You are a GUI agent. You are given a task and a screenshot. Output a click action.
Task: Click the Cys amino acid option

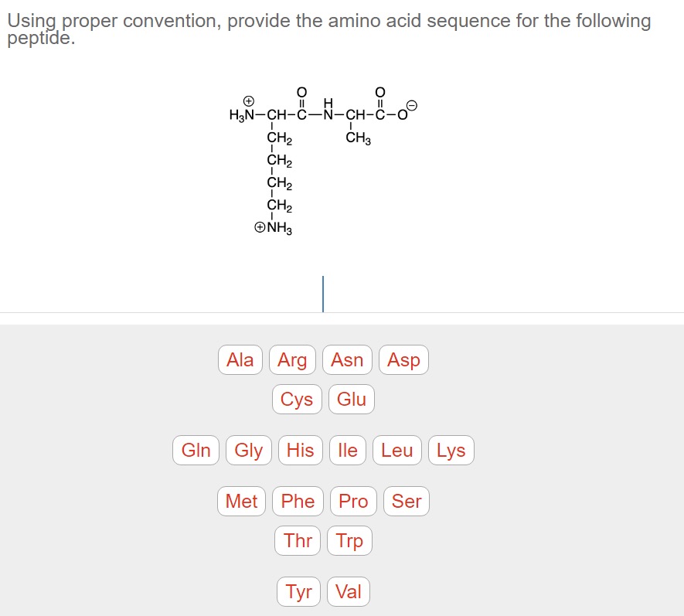(297, 400)
